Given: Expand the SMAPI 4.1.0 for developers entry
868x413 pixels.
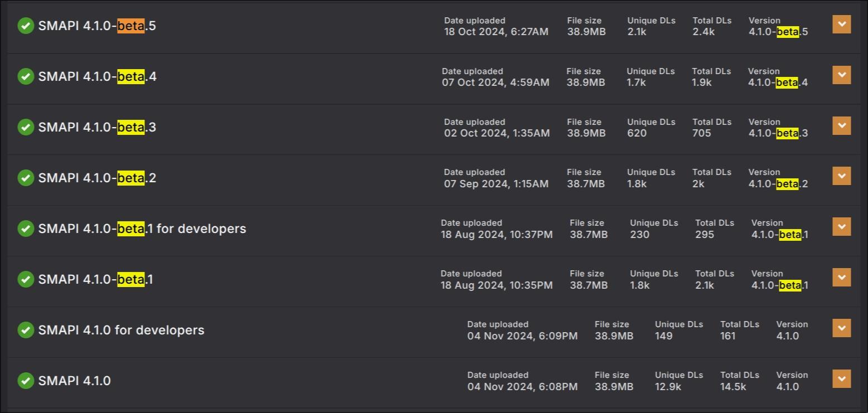Looking at the screenshot, I should click(841, 328).
